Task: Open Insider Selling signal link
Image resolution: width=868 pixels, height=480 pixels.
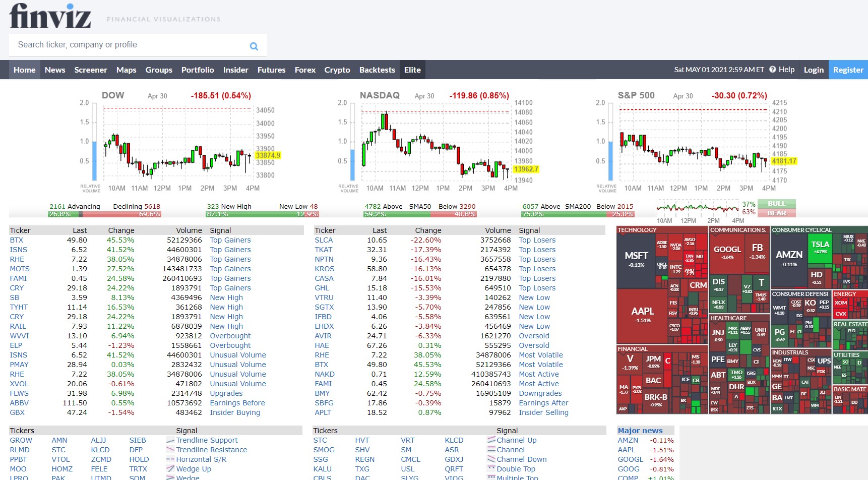Action: coord(544,412)
